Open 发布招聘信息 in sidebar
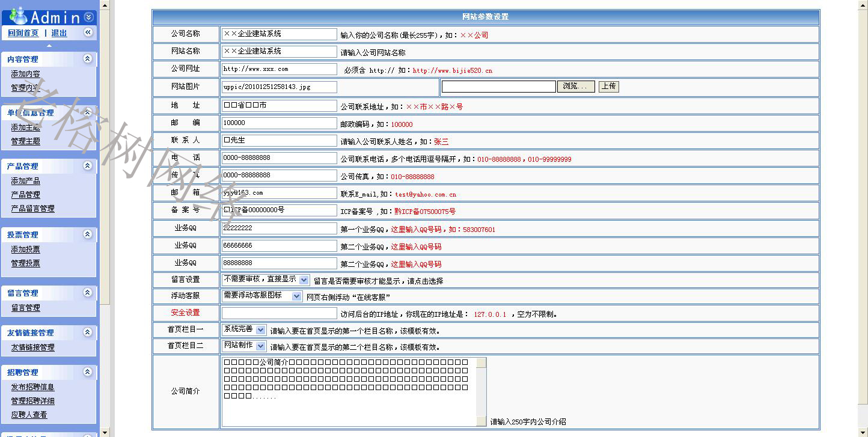868x437 pixels. [32, 387]
